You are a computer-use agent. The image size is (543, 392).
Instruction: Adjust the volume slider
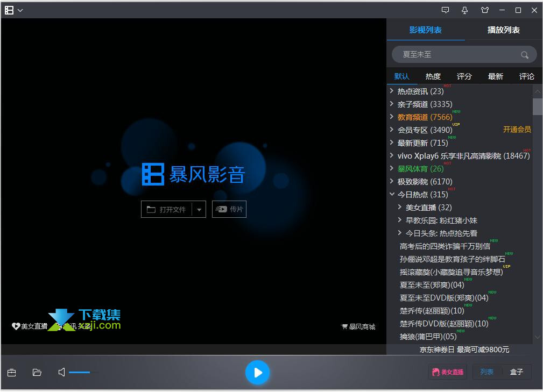click(x=83, y=372)
